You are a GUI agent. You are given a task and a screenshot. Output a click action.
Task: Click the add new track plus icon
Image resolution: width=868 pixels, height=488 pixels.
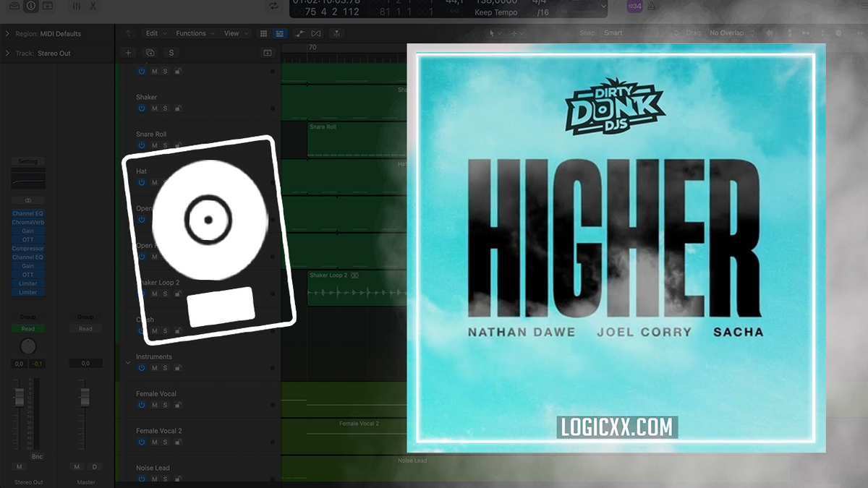click(x=128, y=52)
